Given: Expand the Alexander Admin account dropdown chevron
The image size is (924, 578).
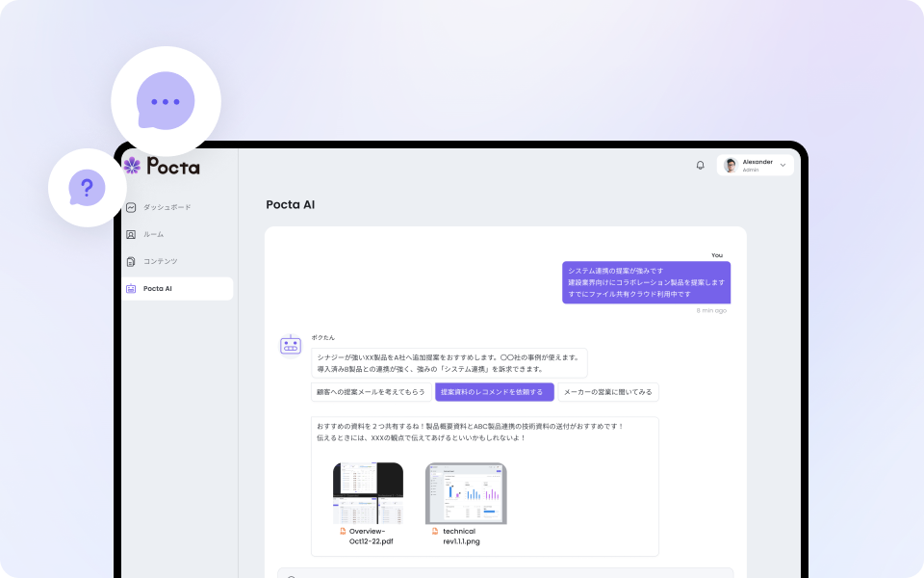Looking at the screenshot, I should (x=783, y=166).
